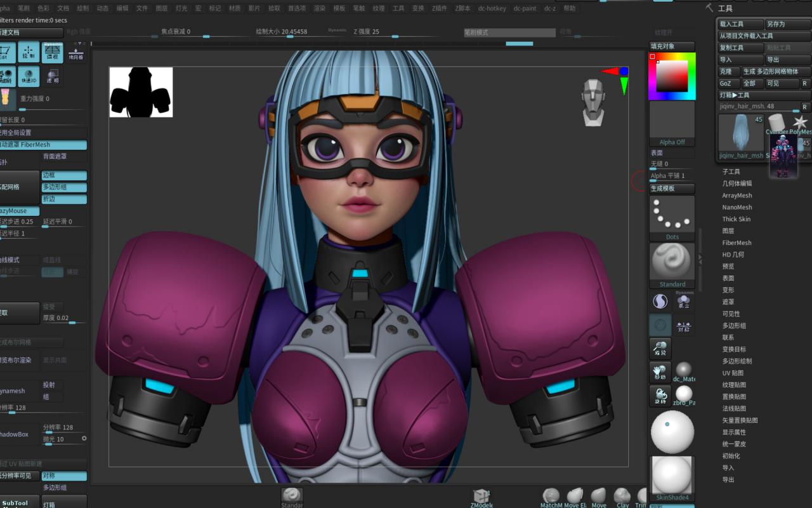Click the 填充对象 button
812x508 pixels.
(672, 46)
